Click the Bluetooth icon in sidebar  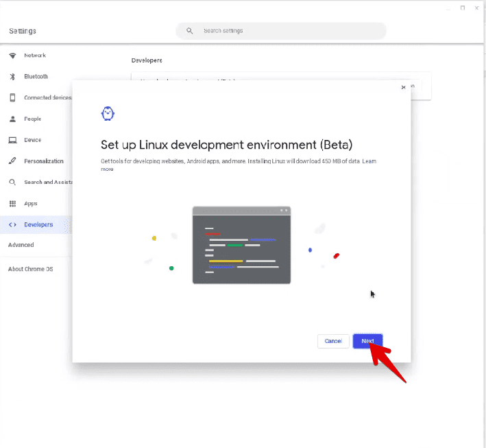[x=12, y=77]
